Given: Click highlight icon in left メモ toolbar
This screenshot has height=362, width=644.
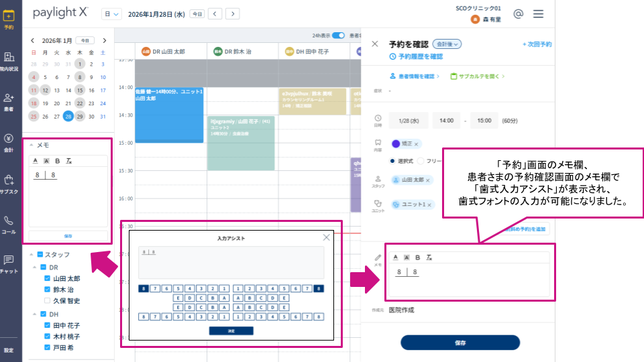Looking at the screenshot, I should pos(46,161).
